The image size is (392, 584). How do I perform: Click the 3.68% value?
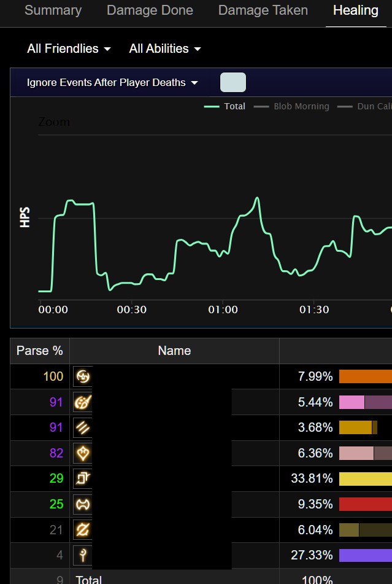tap(315, 427)
